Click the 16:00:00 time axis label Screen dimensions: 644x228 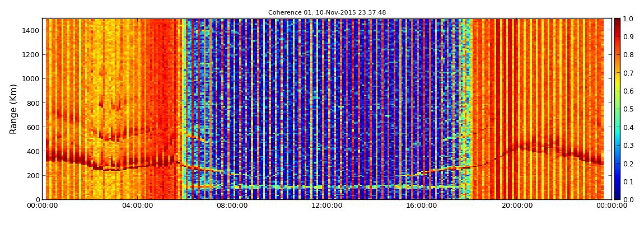click(422, 206)
